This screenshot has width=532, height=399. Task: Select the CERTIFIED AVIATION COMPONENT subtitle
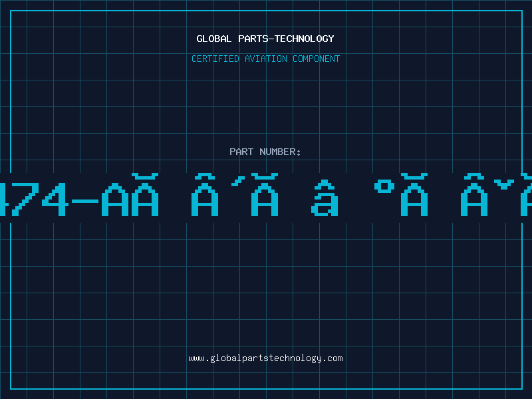pyautogui.click(x=265, y=59)
